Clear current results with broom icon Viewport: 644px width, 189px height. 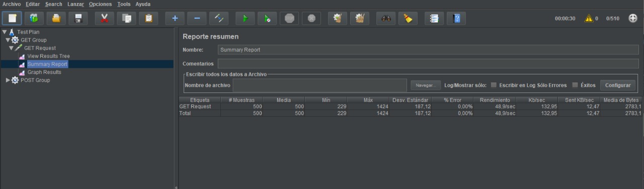point(338,18)
